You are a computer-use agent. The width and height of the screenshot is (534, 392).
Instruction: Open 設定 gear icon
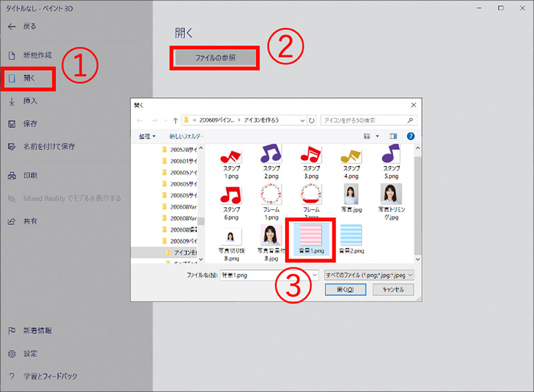click(11, 353)
